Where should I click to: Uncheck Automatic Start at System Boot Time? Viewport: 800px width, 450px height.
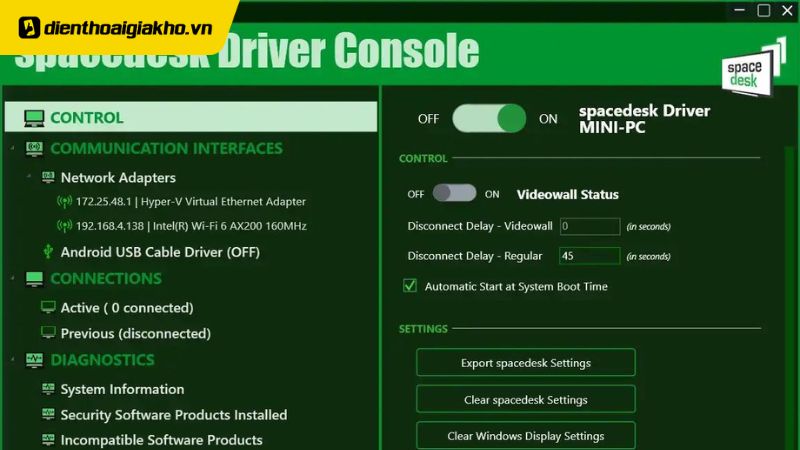pos(410,286)
